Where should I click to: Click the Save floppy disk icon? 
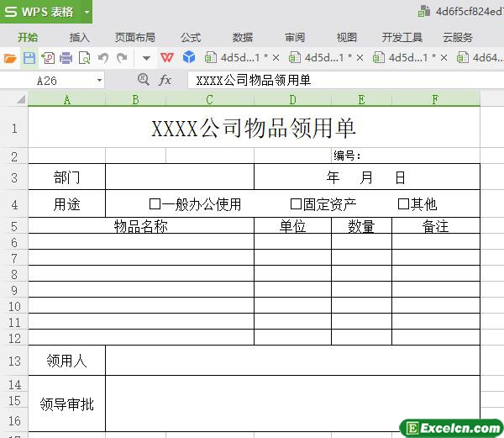click(29, 58)
